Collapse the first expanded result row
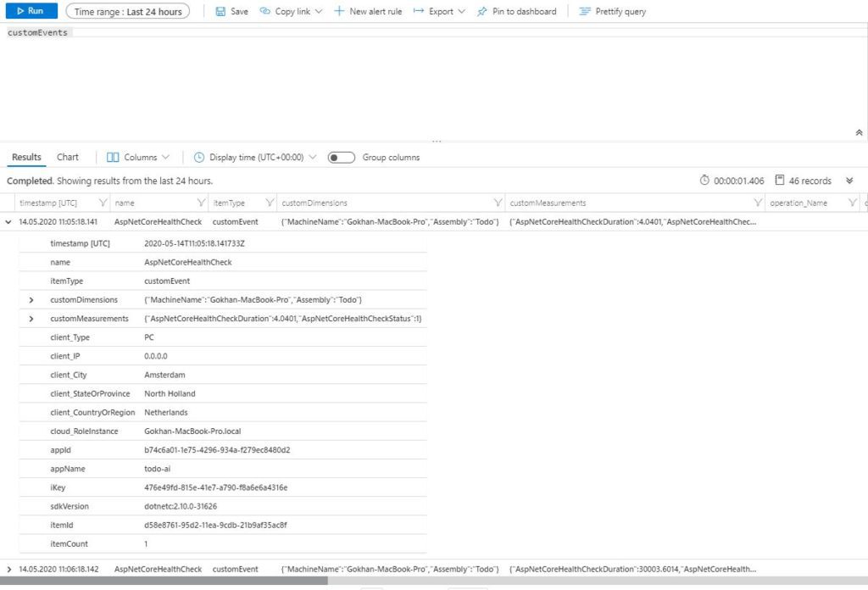This screenshot has height=590, width=868. pos(9,222)
